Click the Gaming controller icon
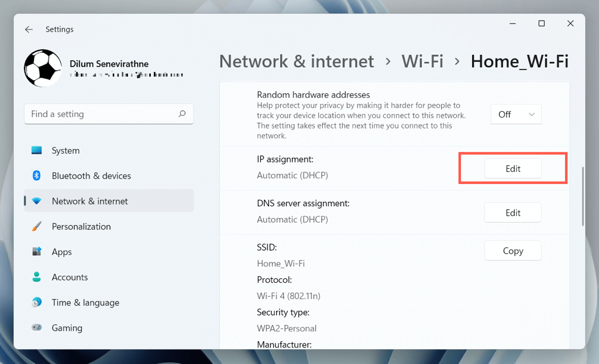 [37, 327]
